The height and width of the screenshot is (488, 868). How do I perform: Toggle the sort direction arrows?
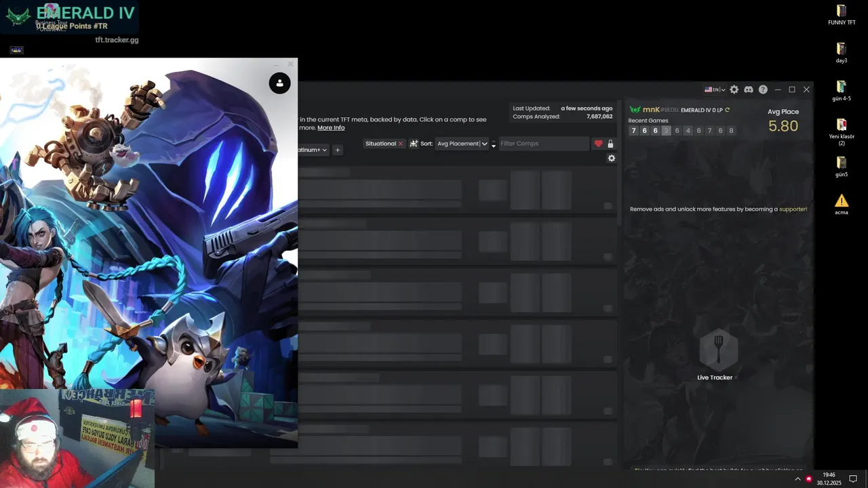494,144
